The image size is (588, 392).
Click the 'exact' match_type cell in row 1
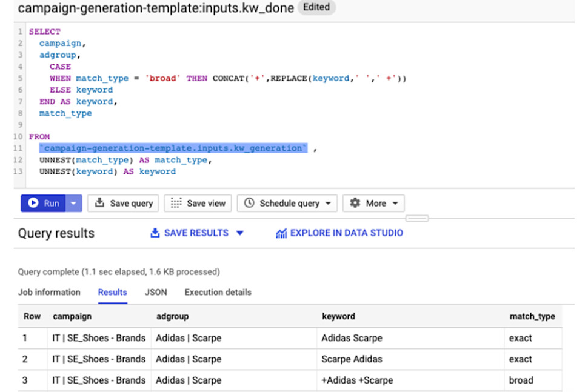(x=533, y=338)
